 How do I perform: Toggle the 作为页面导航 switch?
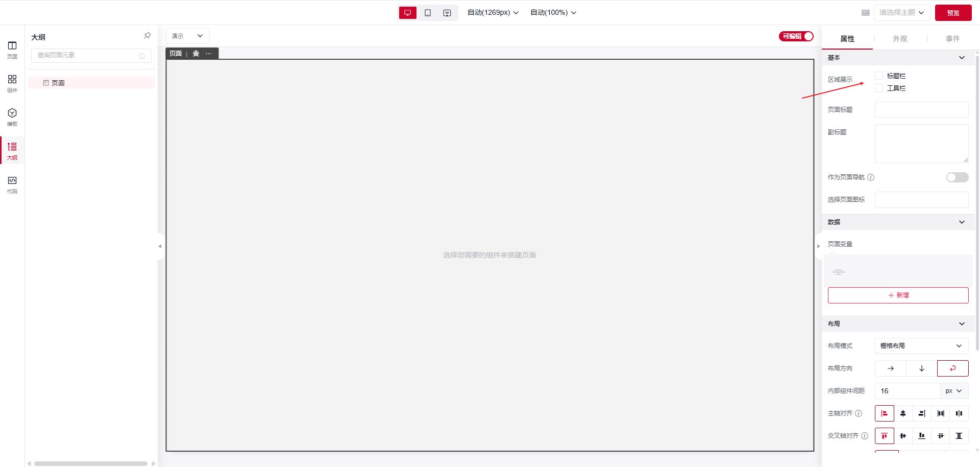957,177
